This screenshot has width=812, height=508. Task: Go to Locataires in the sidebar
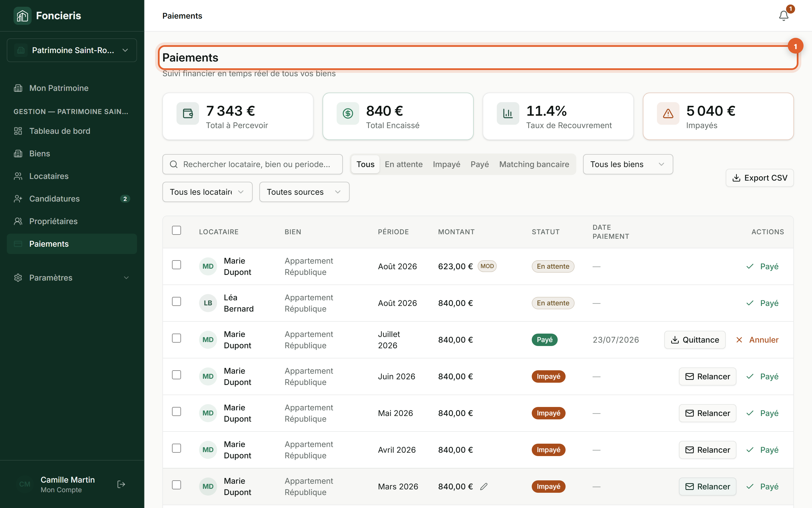pos(72,176)
